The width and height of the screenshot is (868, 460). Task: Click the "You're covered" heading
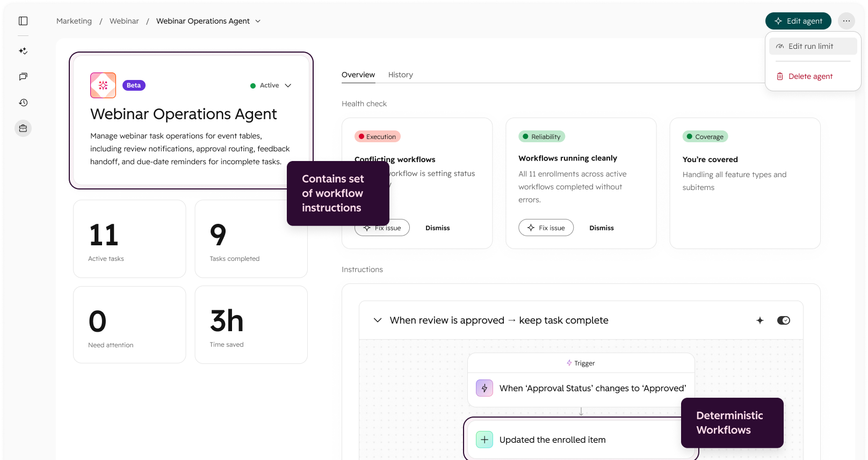(x=710, y=159)
